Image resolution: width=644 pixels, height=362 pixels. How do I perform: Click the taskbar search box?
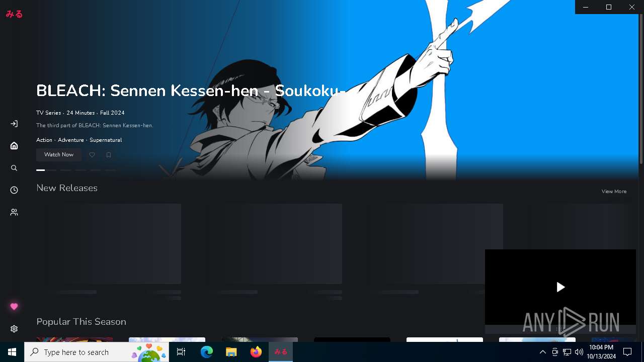(x=97, y=352)
